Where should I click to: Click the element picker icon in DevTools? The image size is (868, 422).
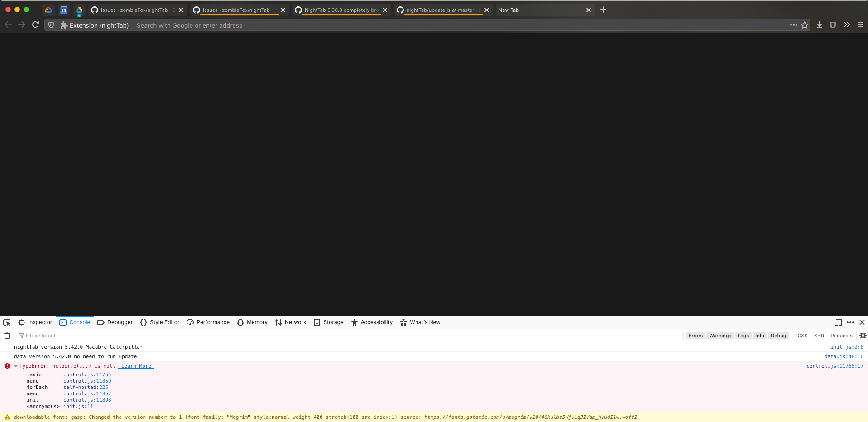(7, 322)
